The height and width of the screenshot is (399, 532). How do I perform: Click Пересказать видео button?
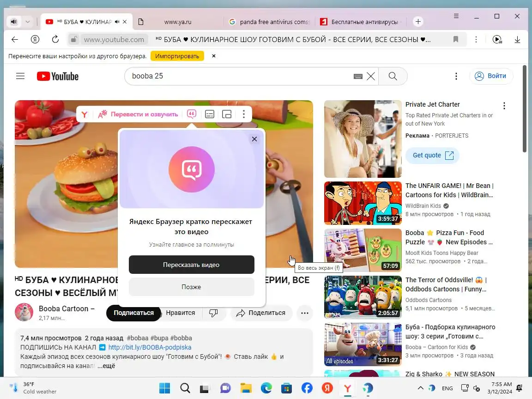(x=191, y=265)
